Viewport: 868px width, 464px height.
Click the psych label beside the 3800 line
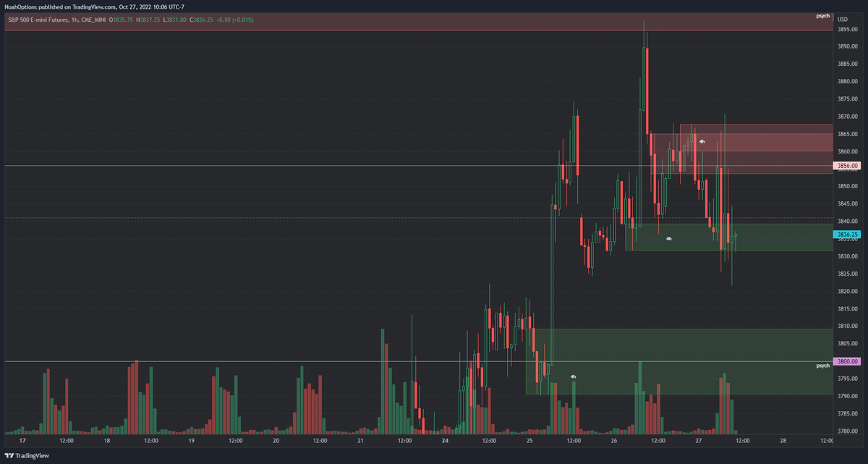(823, 366)
